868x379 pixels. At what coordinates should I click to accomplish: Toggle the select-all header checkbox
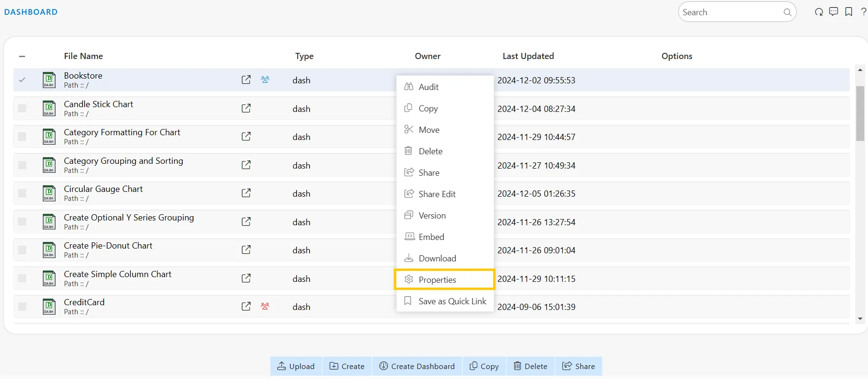click(x=22, y=56)
